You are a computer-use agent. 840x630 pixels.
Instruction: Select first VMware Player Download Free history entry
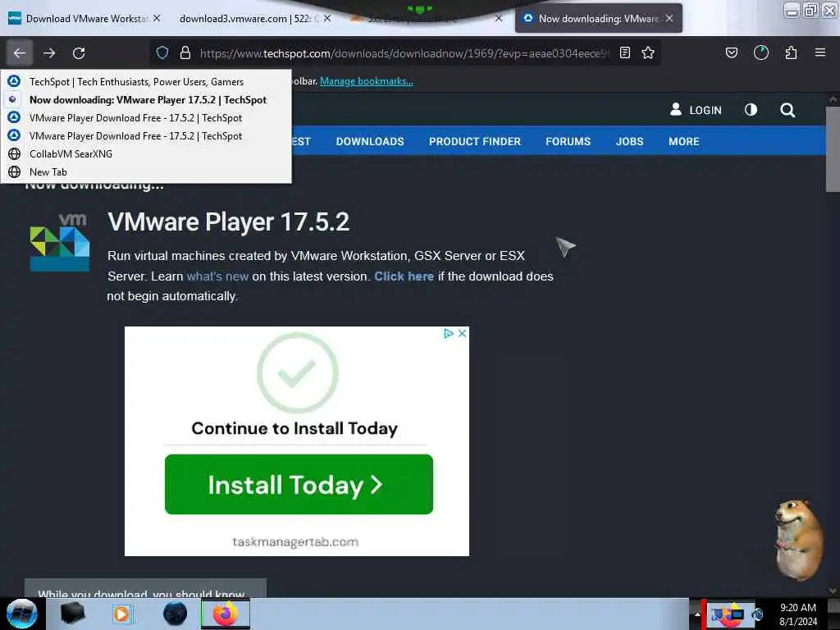[146, 118]
